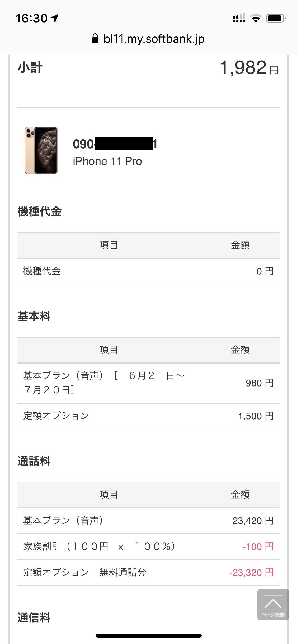Viewport: 297px width, 644px height.
Task: Tap the iPhone 11 Pro device thumbnail
Action: pos(41,150)
